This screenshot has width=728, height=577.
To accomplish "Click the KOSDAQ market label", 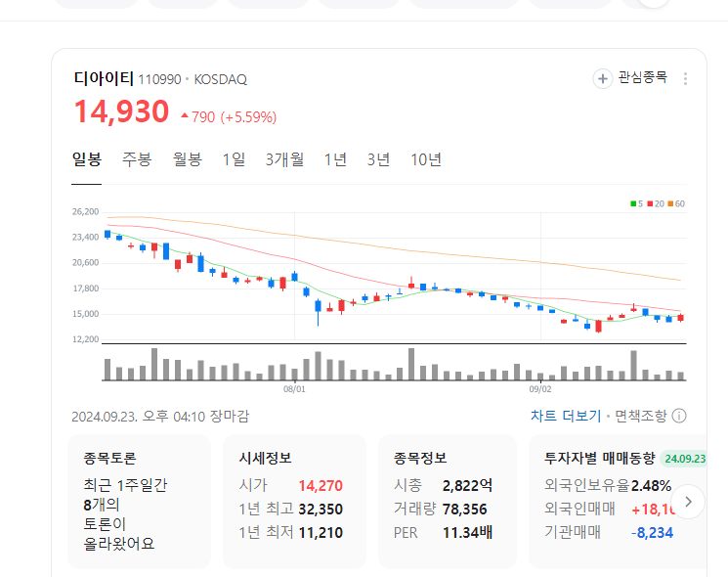I will [x=220, y=80].
